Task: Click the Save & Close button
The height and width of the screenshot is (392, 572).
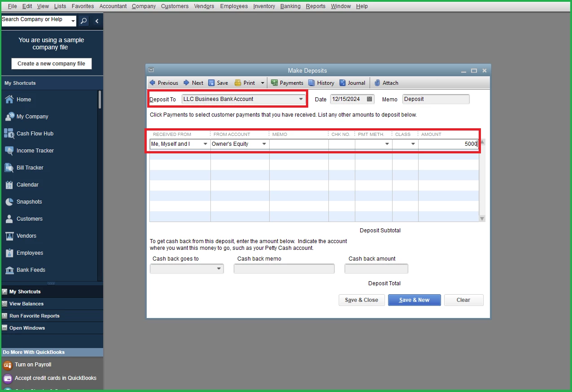Action: 362,300
